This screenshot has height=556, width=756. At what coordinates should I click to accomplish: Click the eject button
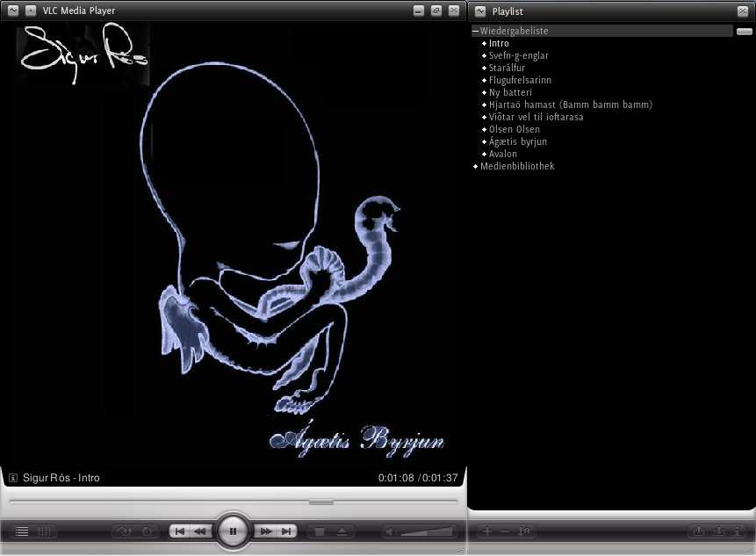(x=342, y=531)
